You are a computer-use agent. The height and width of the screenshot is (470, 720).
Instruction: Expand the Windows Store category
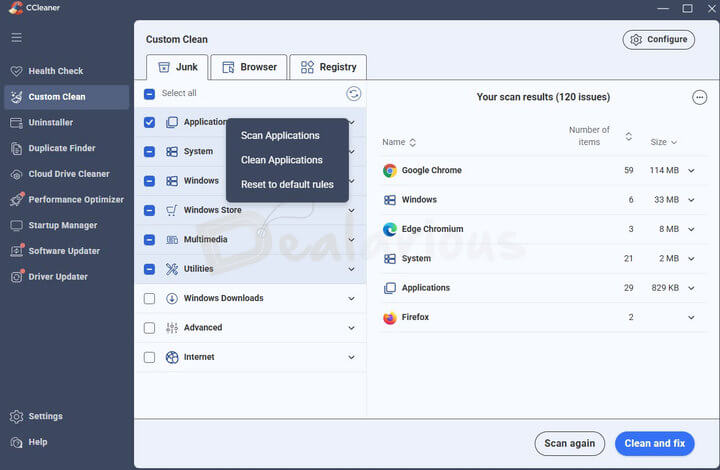pos(351,210)
